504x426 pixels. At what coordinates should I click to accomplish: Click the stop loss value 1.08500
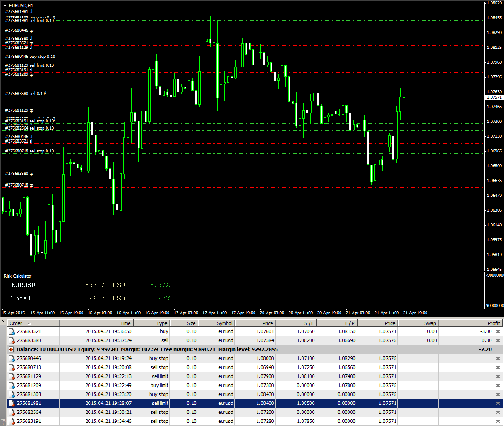pyautogui.click(x=306, y=403)
